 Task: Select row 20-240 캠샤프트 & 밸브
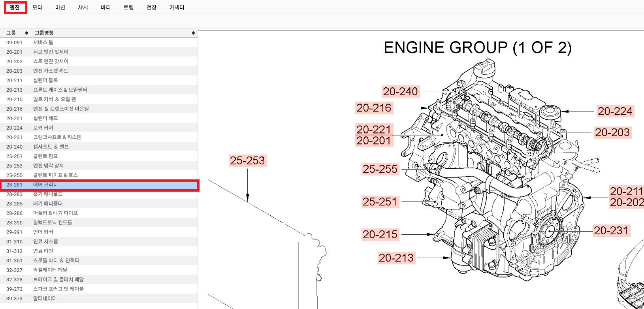pyautogui.click(x=99, y=147)
